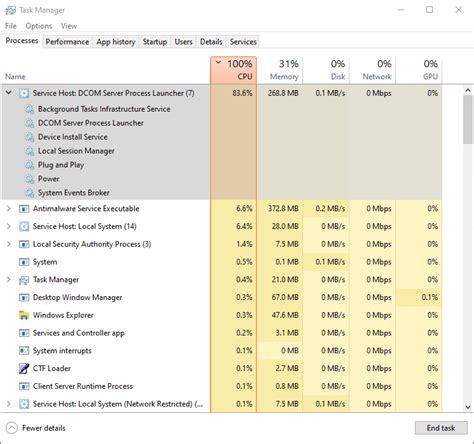The image size is (474, 444).
Task: Expand the Antimalware Service Executable row
Action: tap(9, 209)
